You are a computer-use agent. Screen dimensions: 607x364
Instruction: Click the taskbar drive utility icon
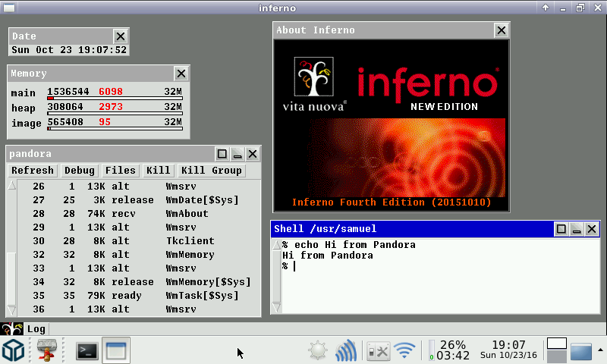pyautogui.click(x=47, y=350)
